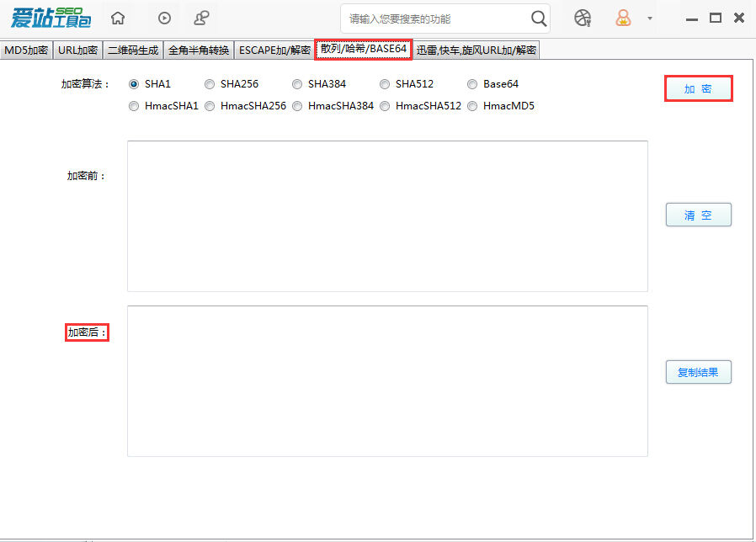Image resolution: width=756 pixels, height=542 pixels.
Task: Click the customer service headset icon
Action: click(201, 18)
